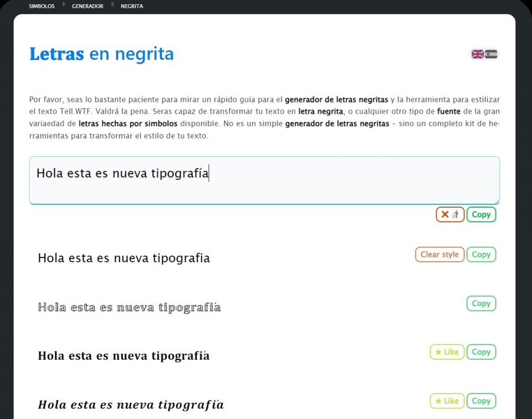Copy the typed input text

click(481, 214)
